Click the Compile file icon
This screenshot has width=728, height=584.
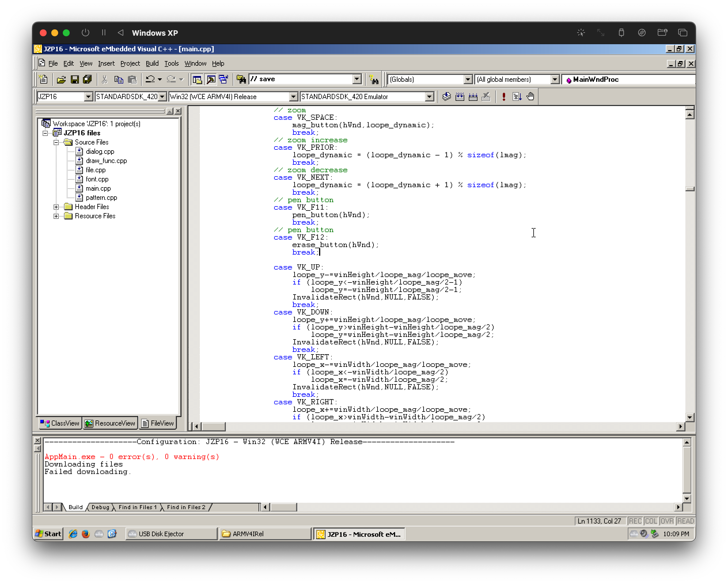[446, 97]
